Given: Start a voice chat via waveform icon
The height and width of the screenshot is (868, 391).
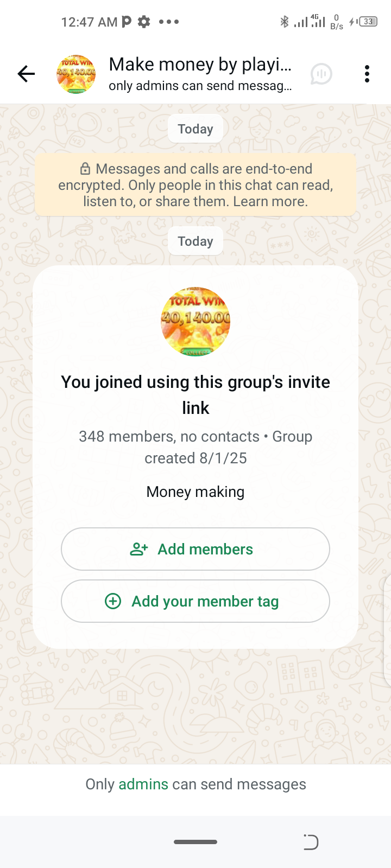Looking at the screenshot, I should 321,74.
